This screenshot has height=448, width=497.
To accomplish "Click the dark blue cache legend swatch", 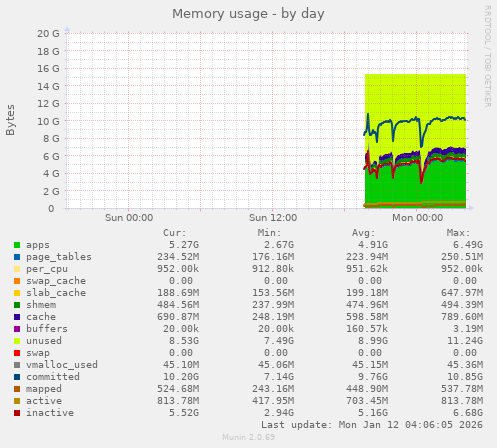I will 17,317.
